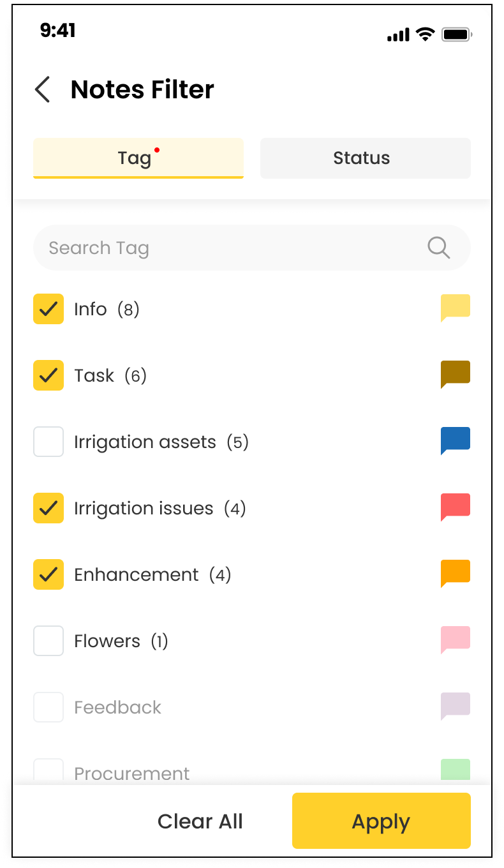Go back using the left chevron
The height and width of the screenshot is (868, 504).
pyautogui.click(x=43, y=90)
